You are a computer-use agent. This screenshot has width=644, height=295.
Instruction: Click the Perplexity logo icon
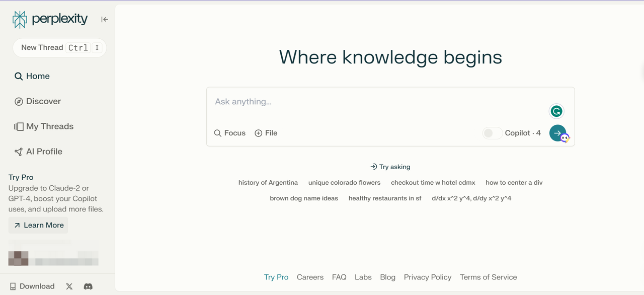pos(20,20)
